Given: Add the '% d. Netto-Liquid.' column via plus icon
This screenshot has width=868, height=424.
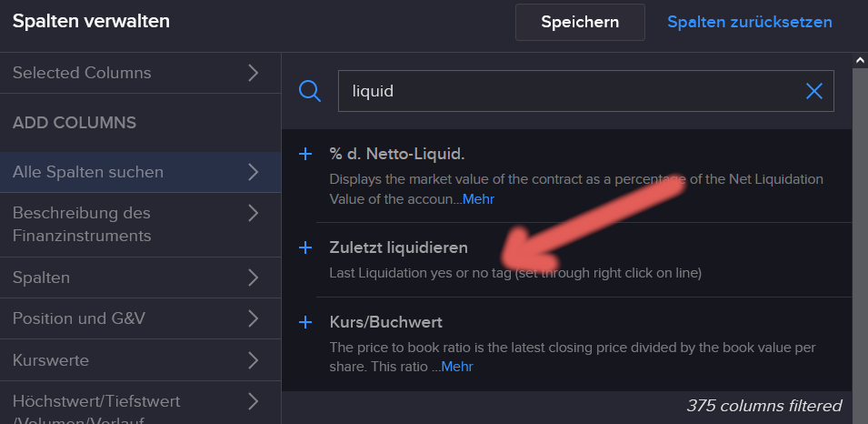Looking at the screenshot, I should 305,154.
